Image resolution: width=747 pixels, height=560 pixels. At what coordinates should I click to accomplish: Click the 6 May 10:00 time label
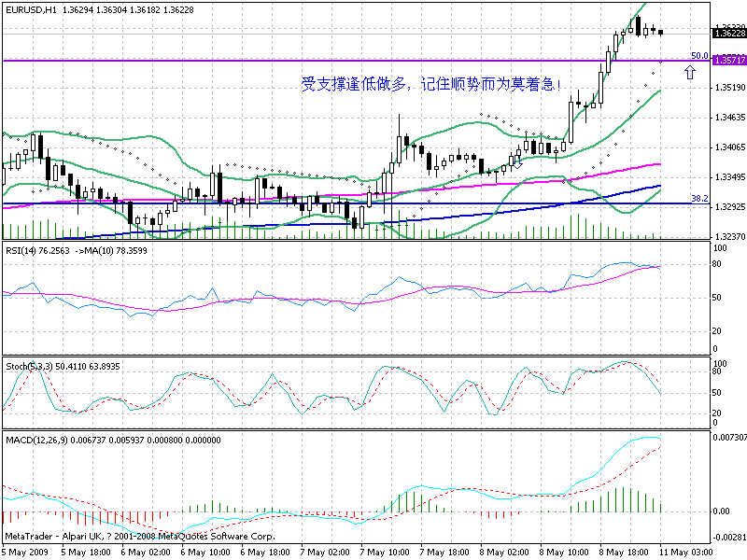click(x=205, y=553)
